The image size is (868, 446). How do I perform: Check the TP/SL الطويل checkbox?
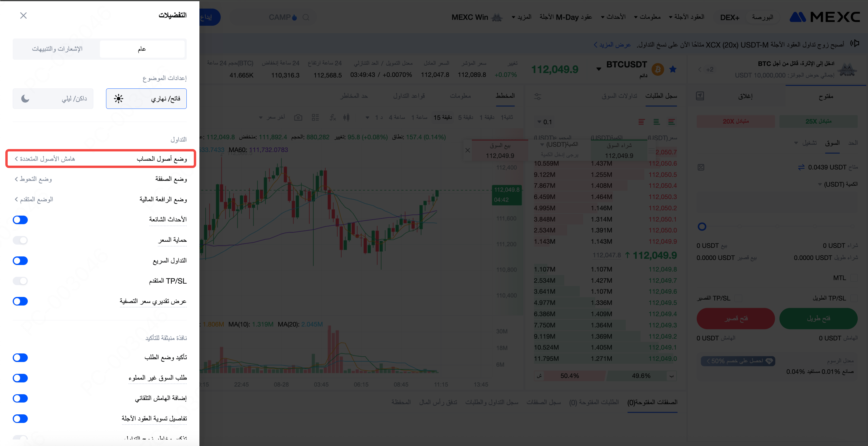pyautogui.click(x=854, y=298)
